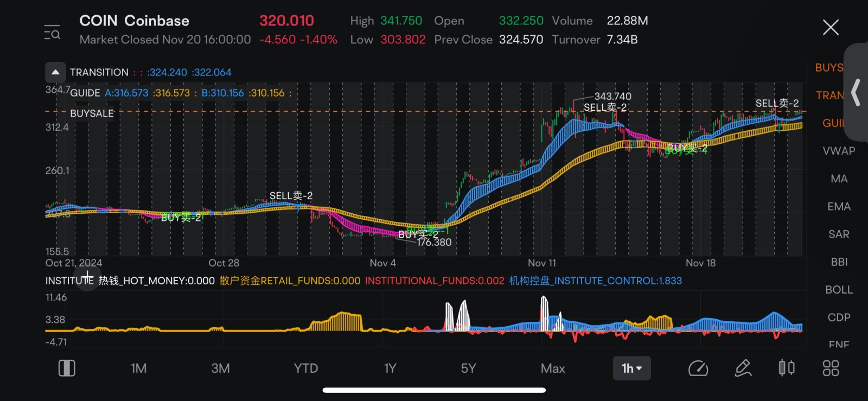Click the SELL卖-2 signal near Nov 18
This screenshot has height=401, width=868.
pos(777,103)
